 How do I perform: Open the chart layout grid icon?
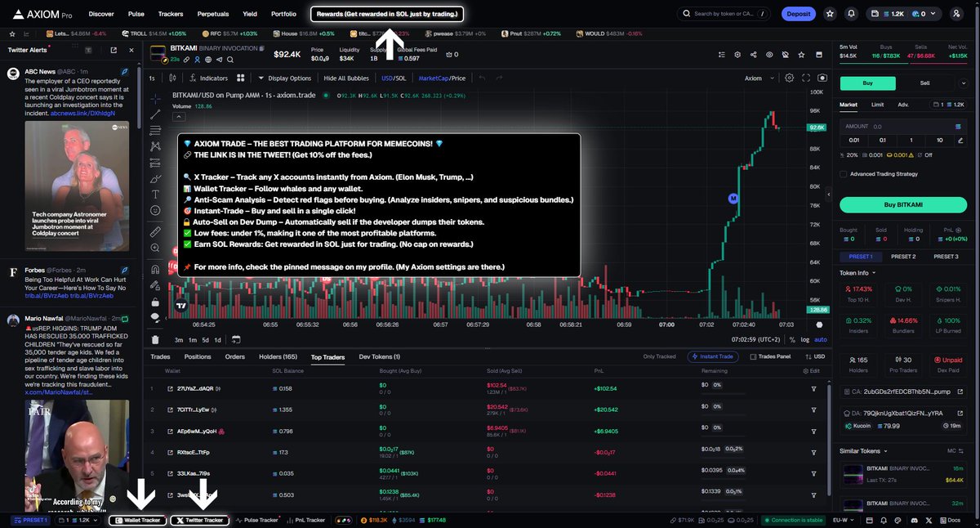(x=241, y=78)
